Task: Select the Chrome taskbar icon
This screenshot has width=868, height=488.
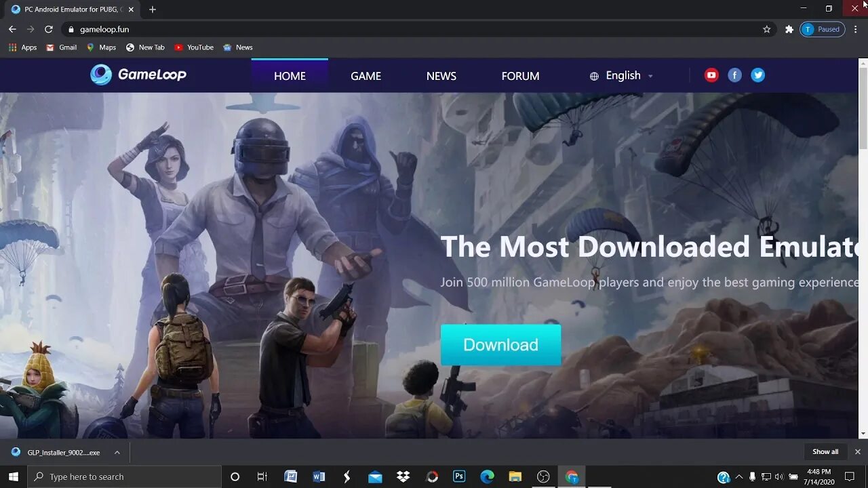Action: [572, 476]
